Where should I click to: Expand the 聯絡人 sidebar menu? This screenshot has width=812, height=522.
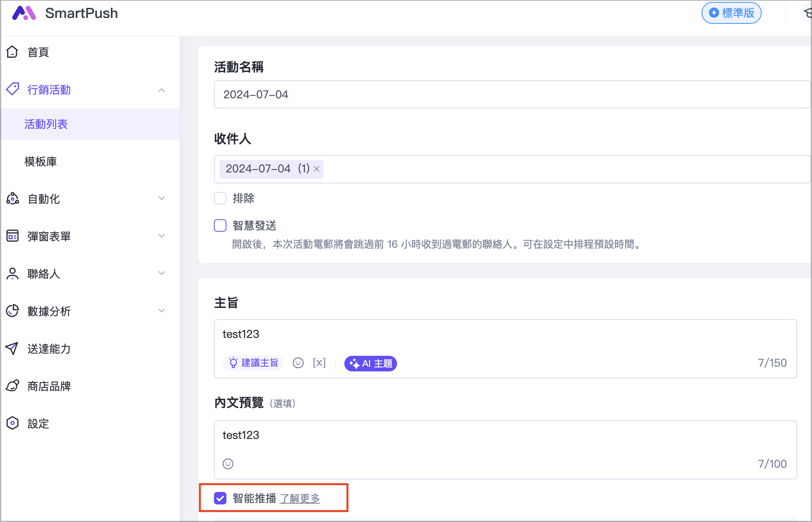(162, 273)
